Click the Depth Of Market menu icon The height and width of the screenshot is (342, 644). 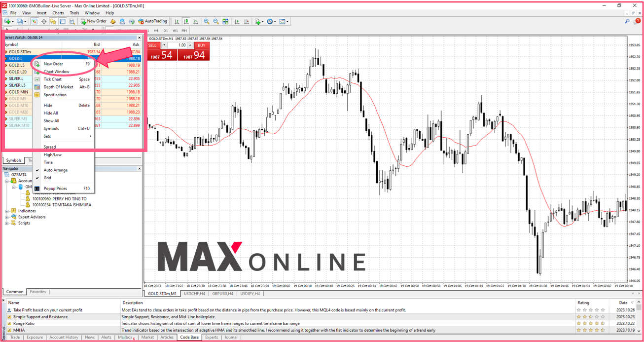[x=37, y=87]
